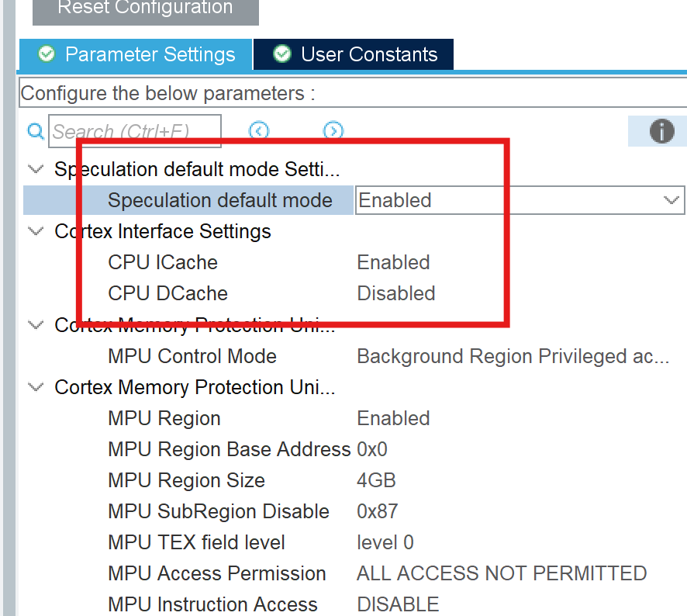Select the CPU DCache Disabled value
The width and height of the screenshot is (687, 616).
click(396, 294)
